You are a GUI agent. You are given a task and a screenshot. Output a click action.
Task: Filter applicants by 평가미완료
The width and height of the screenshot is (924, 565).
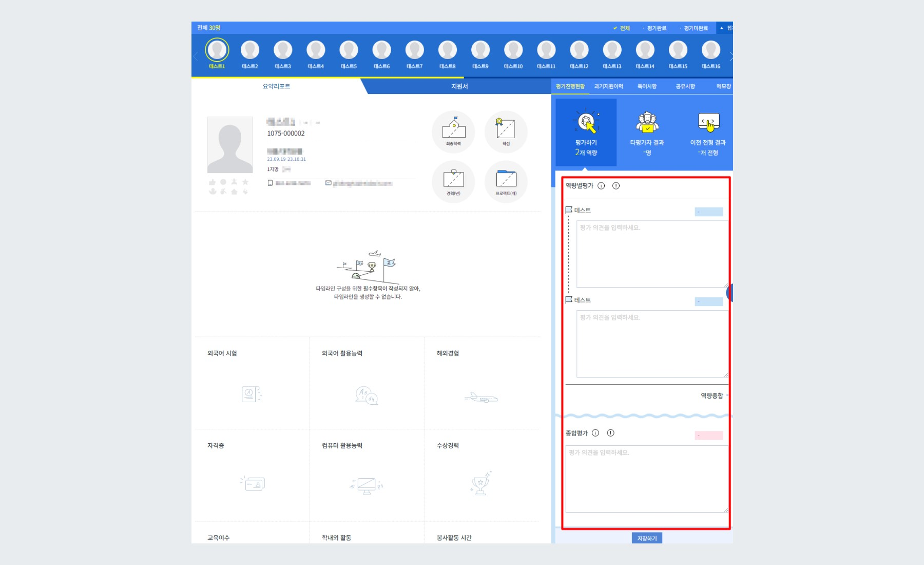(x=694, y=28)
